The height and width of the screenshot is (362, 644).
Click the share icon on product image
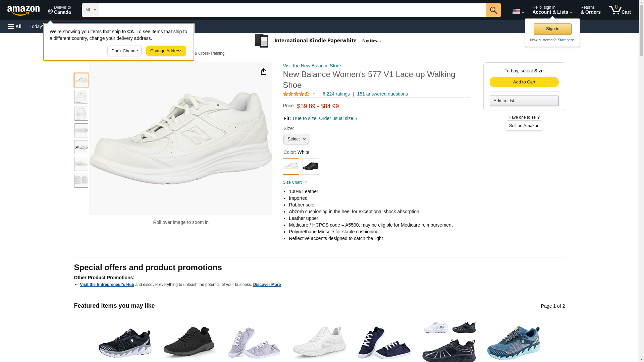[263, 71]
